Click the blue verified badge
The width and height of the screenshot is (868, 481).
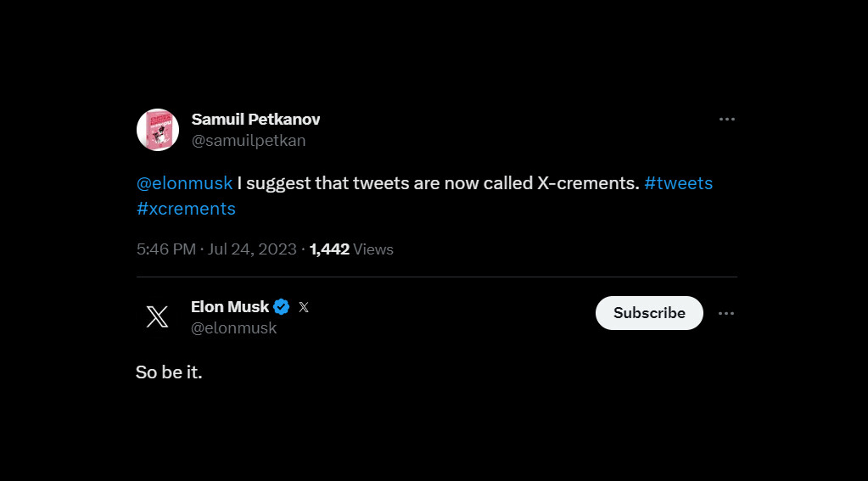pyautogui.click(x=282, y=307)
